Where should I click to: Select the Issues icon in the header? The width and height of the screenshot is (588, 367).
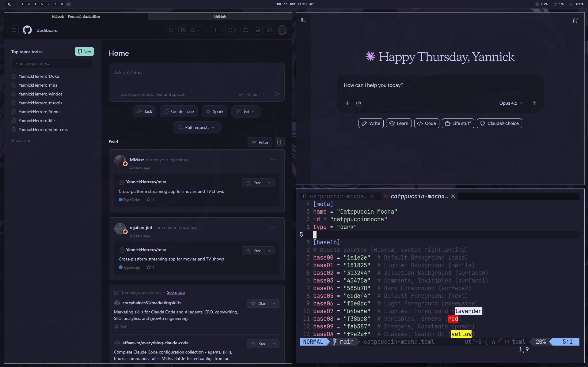233,30
